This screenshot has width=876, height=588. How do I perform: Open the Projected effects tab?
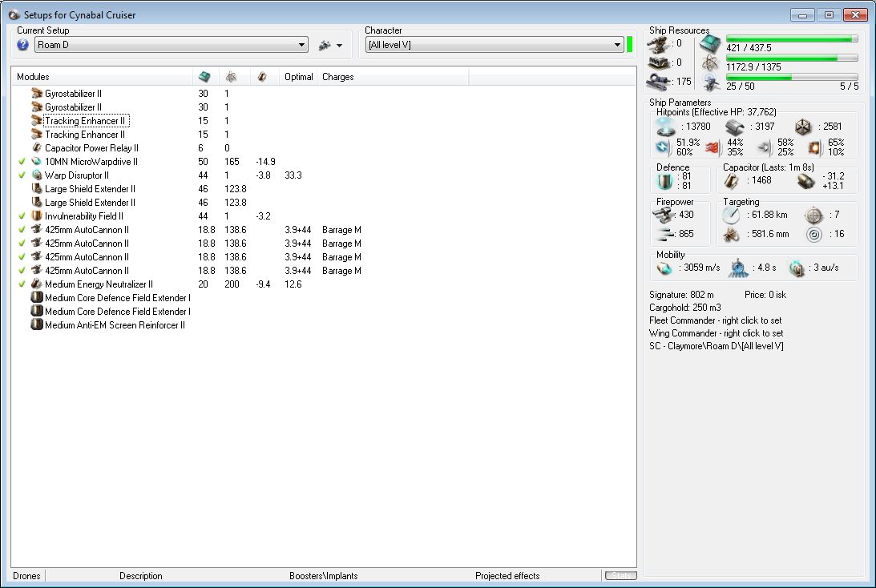click(507, 576)
